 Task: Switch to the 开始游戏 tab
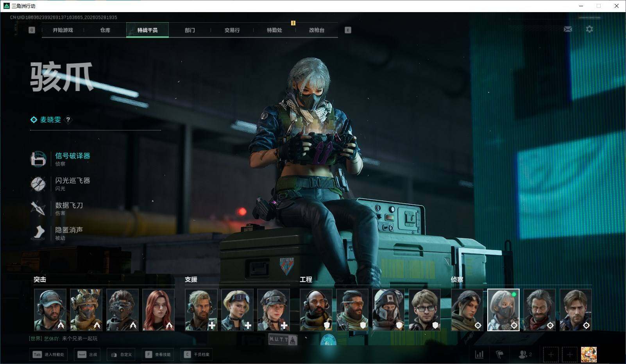(63, 30)
